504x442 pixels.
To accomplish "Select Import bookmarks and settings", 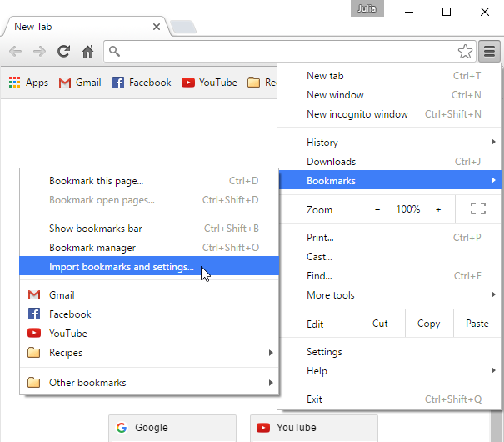I will pos(122,267).
